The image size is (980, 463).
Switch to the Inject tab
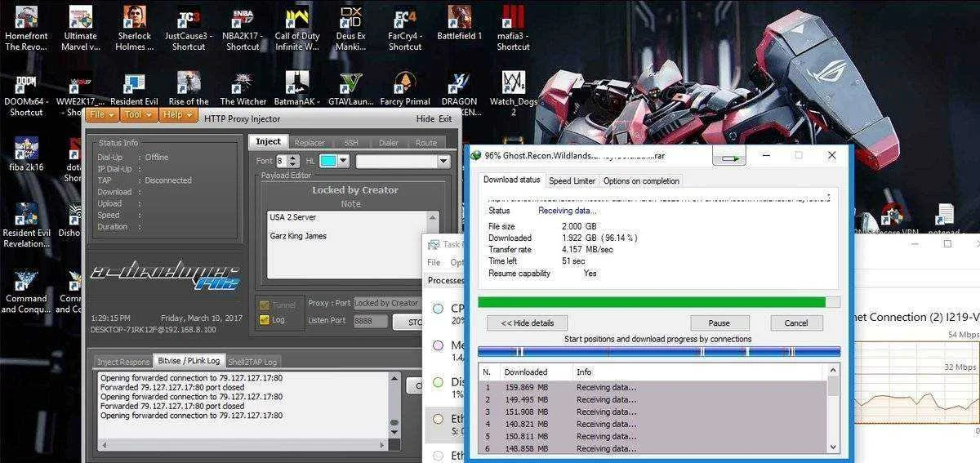click(268, 142)
